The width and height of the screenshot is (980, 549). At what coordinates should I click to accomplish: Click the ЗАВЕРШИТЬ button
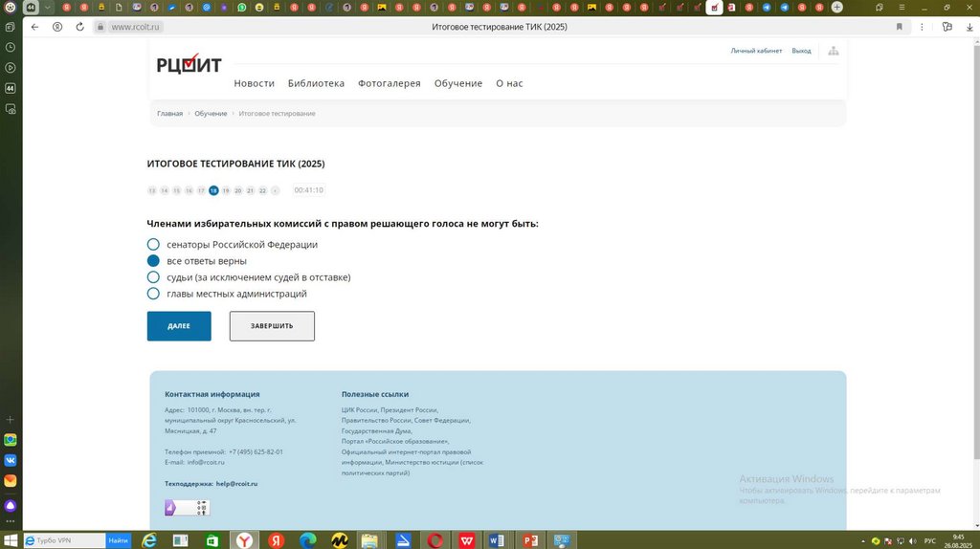272,326
